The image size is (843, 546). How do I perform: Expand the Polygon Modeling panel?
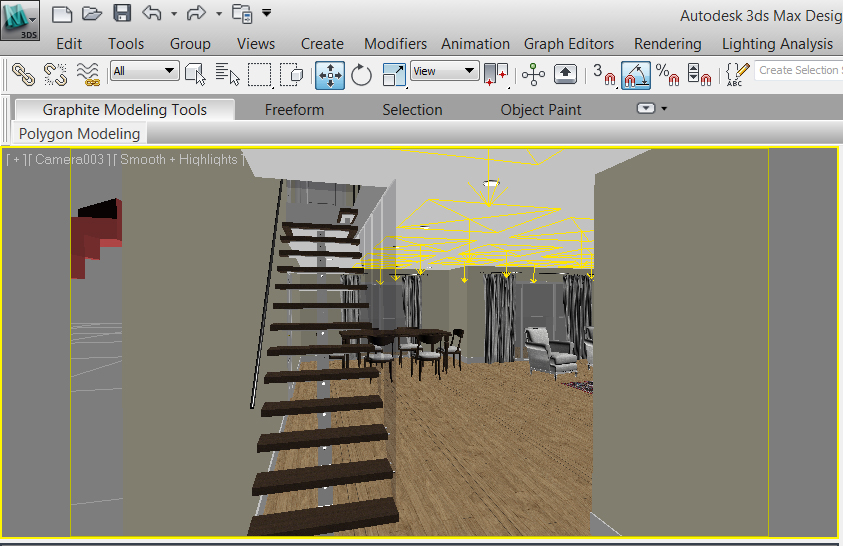pyautogui.click(x=79, y=134)
